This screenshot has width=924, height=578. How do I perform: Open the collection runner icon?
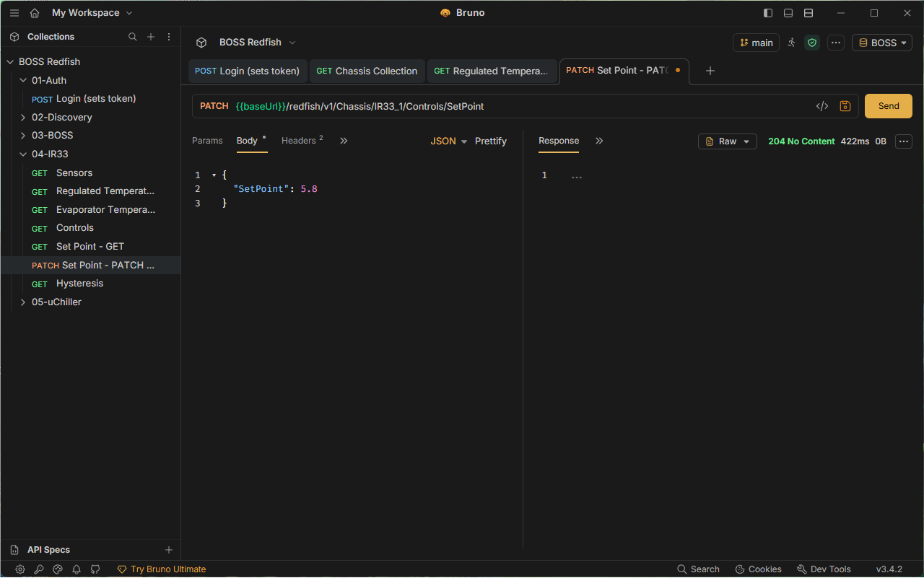click(x=791, y=43)
